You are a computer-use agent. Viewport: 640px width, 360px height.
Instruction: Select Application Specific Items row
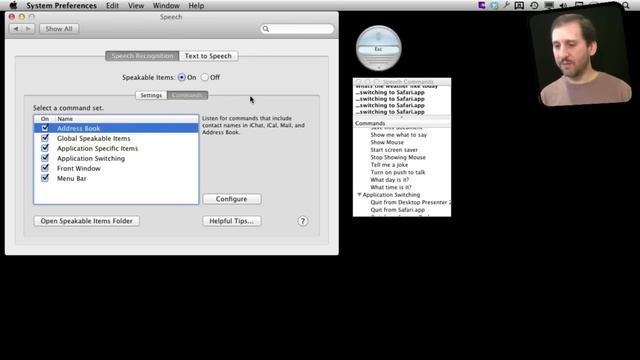(116, 148)
